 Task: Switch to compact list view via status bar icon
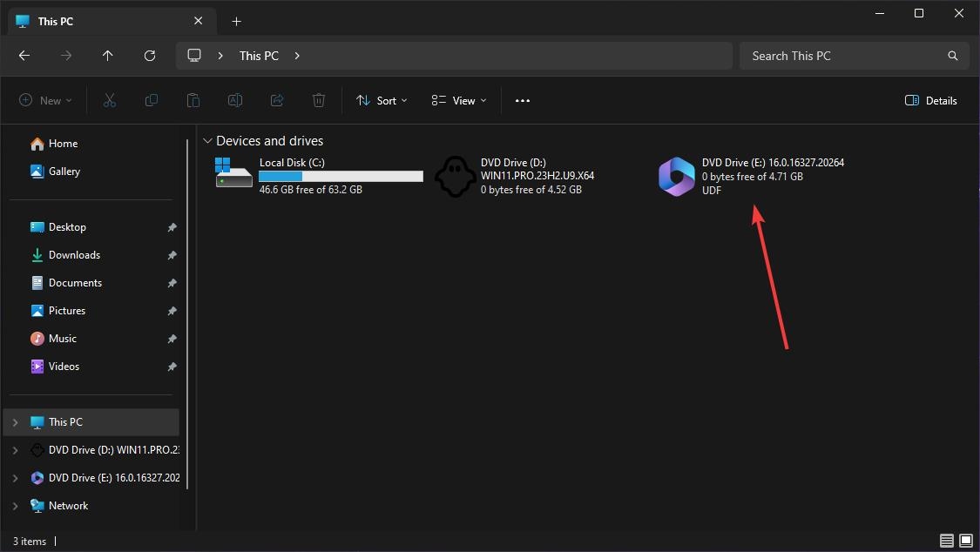(x=946, y=541)
